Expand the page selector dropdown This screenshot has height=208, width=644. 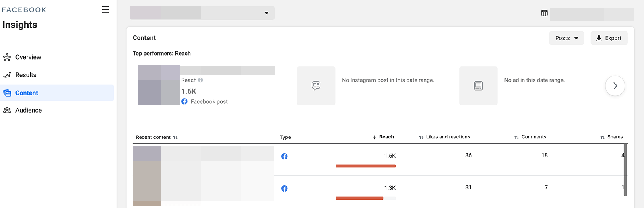click(266, 13)
